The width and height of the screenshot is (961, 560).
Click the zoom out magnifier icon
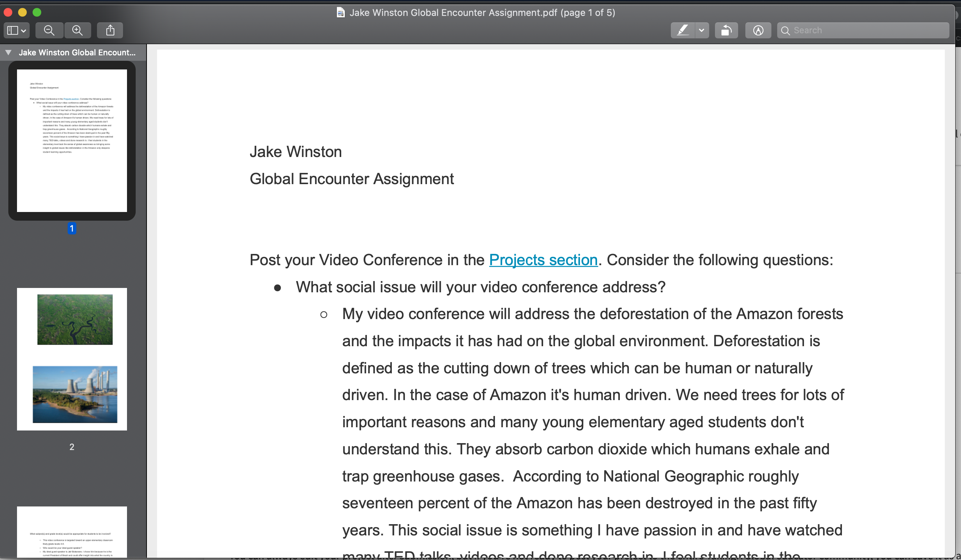point(49,30)
